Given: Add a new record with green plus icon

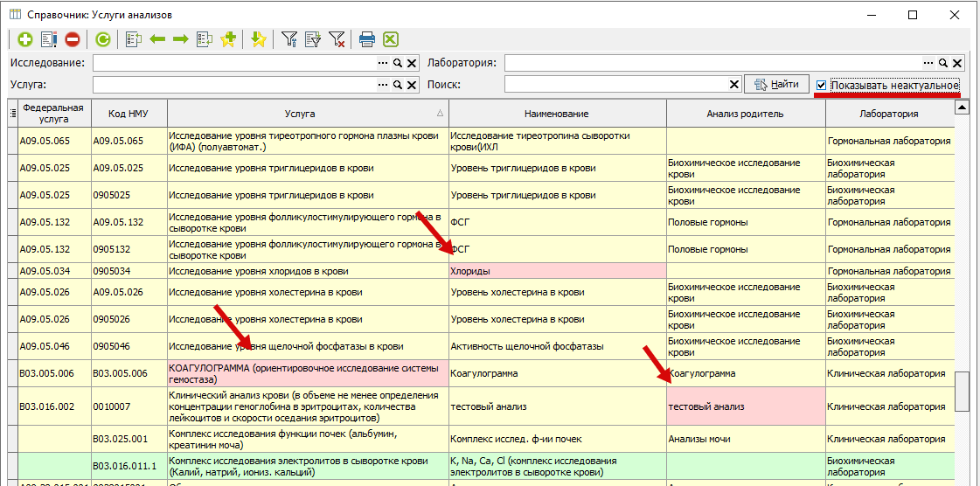Looking at the screenshot, I should coord(25,40).
